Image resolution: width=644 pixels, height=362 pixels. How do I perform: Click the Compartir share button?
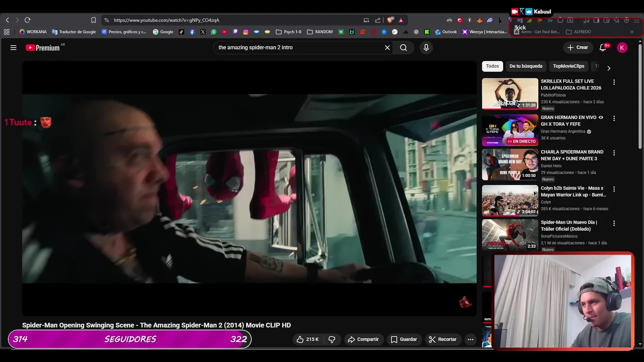point(363,339)
